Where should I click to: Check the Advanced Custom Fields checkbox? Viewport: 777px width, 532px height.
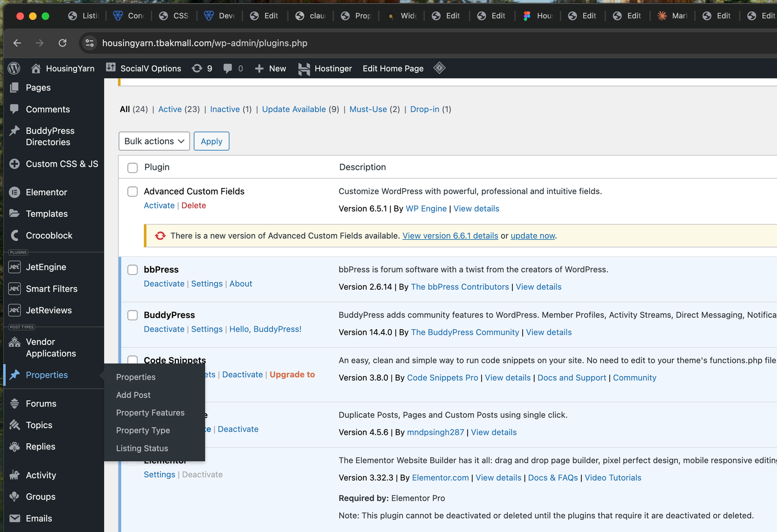click(x=133, y=192)
